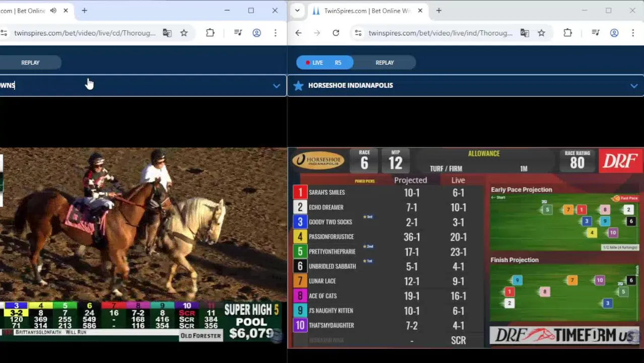This screenshot has width=644, height=363.
Task: Open Chrome menu in left window
Action: [x=275, y=33]
